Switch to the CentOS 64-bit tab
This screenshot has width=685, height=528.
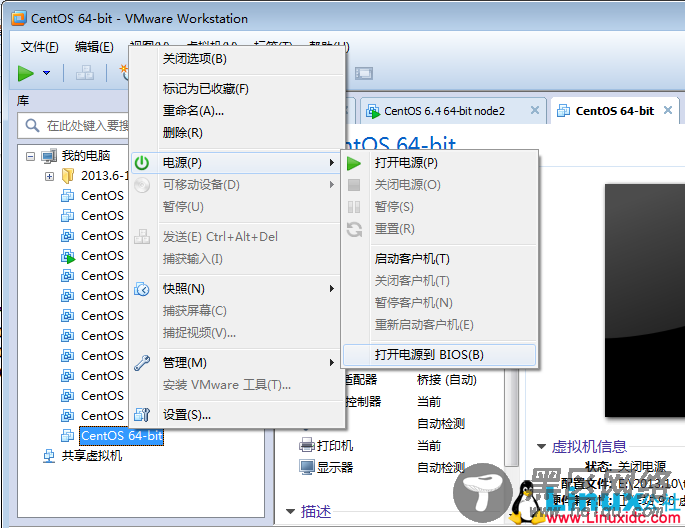click(x=615, y=111)
